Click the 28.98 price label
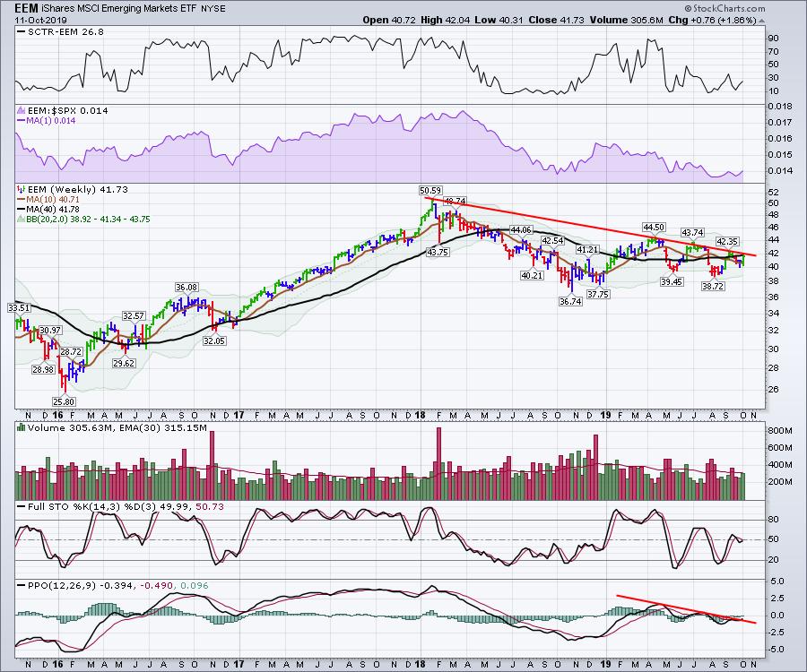 tap(43, 369)
